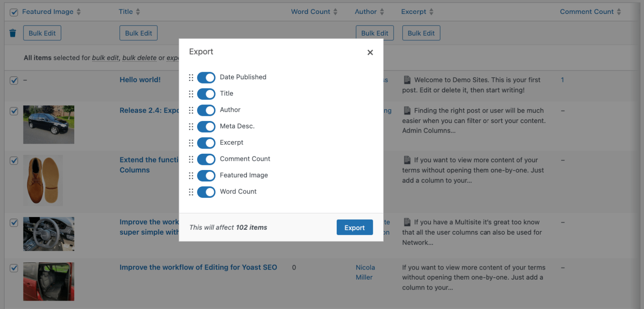Click the document icon next to "view more content" excerpt
Screen dimensions: 644x309
pos(407,160)
